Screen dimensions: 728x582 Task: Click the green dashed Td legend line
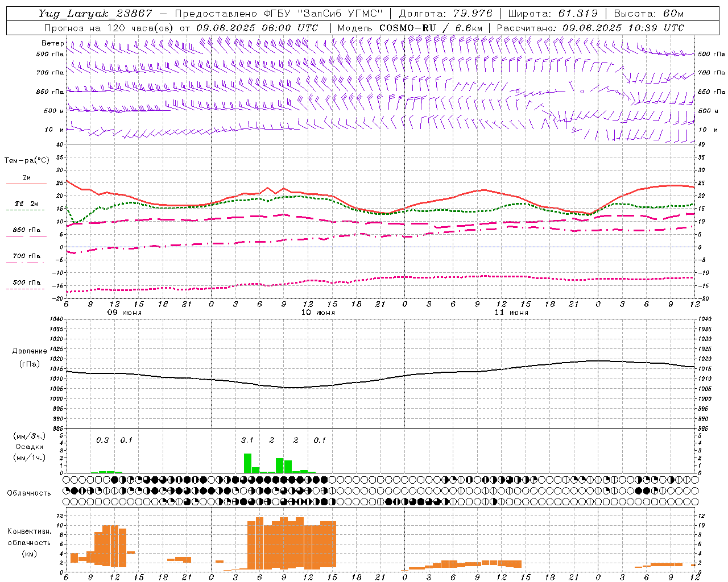tap(25, 210)
